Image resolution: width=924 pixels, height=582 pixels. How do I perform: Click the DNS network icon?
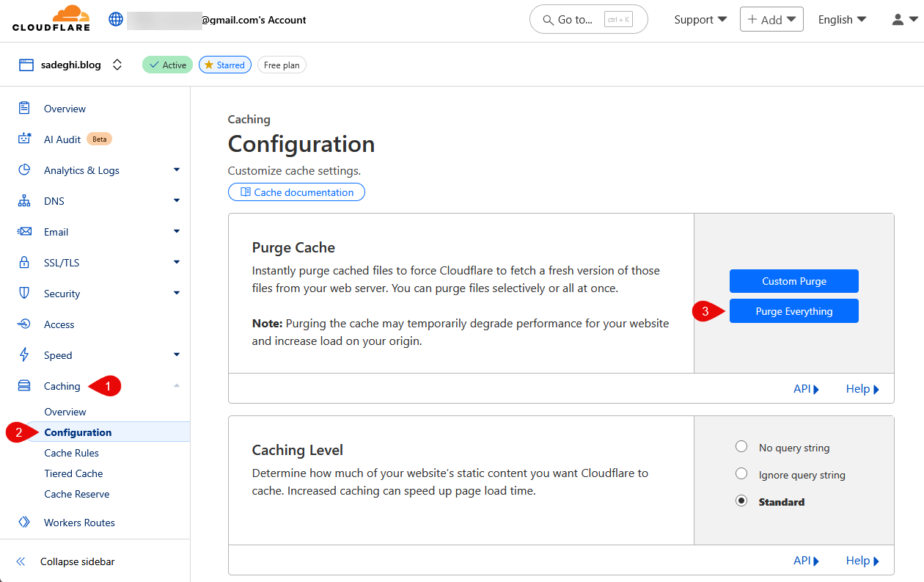point(24,200)
